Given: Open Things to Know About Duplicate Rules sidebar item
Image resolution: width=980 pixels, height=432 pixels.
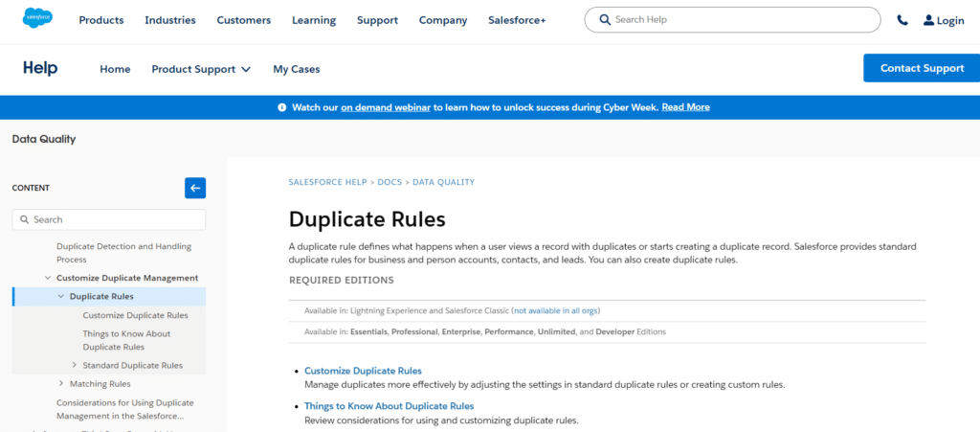Looking at the screenshot, I should (x=126, y=340).
